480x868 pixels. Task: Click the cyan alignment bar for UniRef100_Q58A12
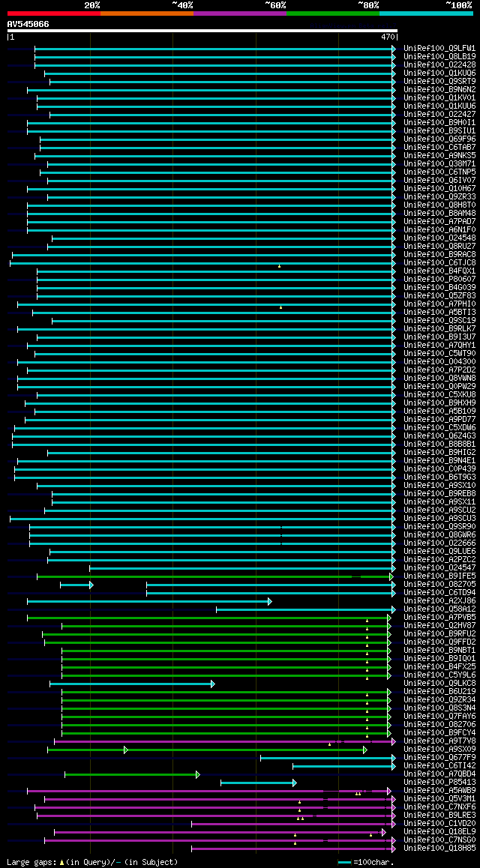tap(304, 610)
